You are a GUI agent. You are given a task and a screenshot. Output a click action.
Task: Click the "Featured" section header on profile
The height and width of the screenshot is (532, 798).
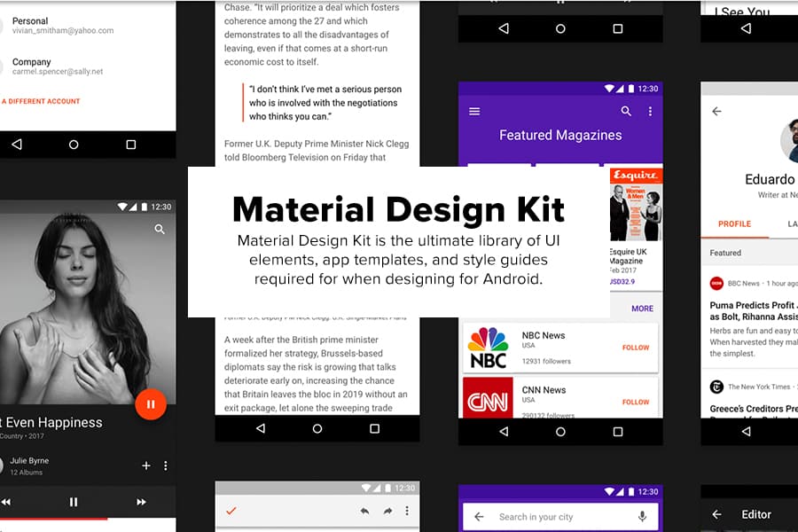[725, 253]
